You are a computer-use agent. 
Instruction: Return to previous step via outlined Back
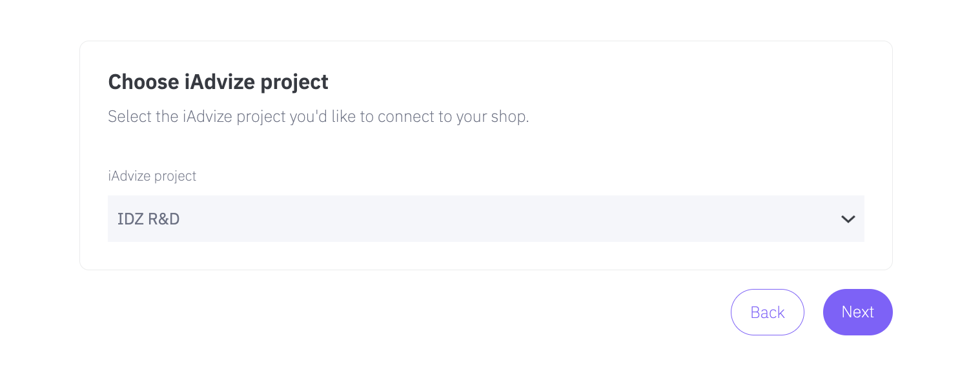point(767,312)
